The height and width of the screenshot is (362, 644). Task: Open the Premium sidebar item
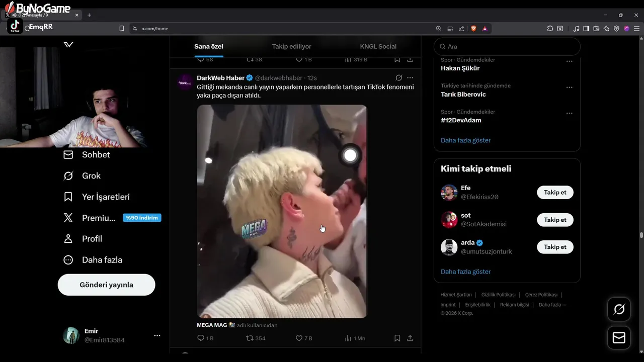[112, 218]
